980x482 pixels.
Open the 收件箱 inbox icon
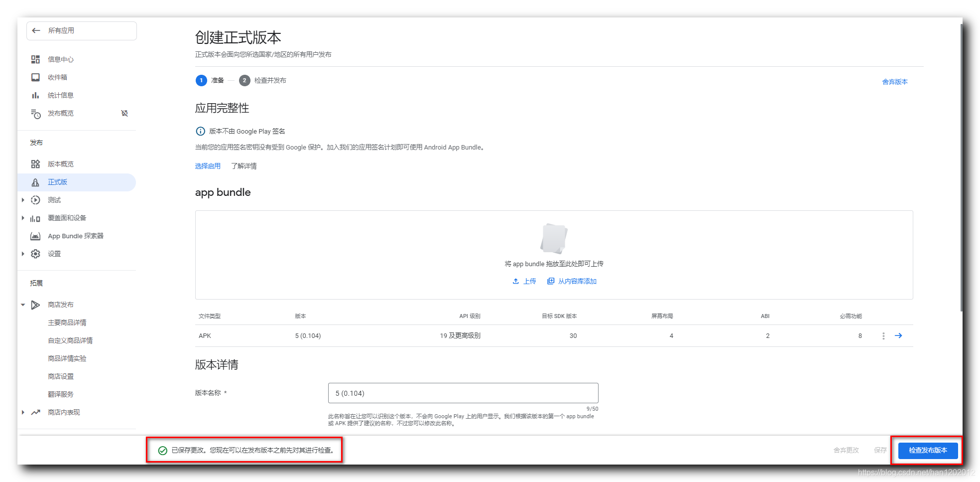tap(35, 77)
